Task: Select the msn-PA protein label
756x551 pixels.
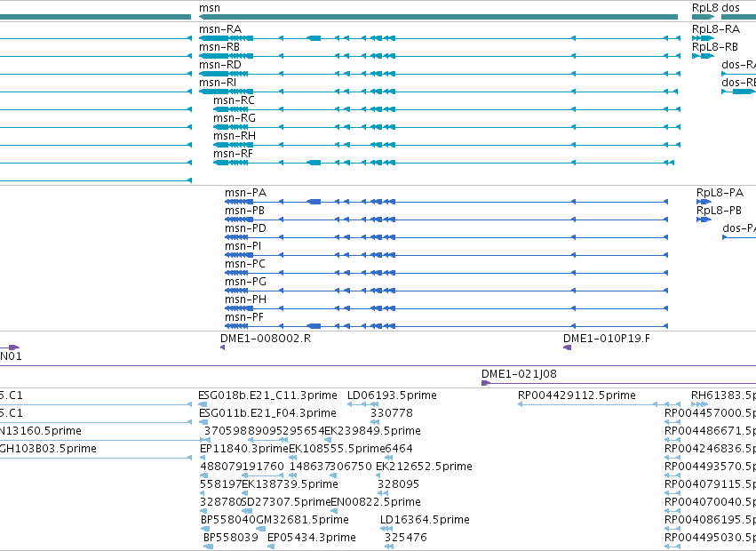Action: (245, 193)
